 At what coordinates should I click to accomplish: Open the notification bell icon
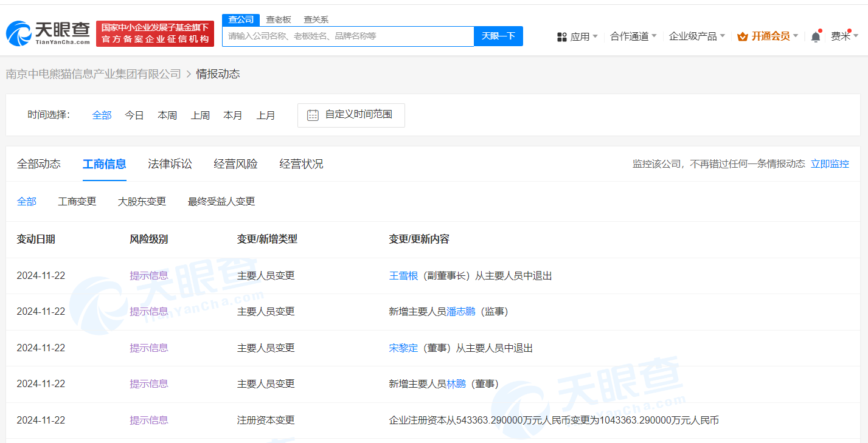point(816,36)
